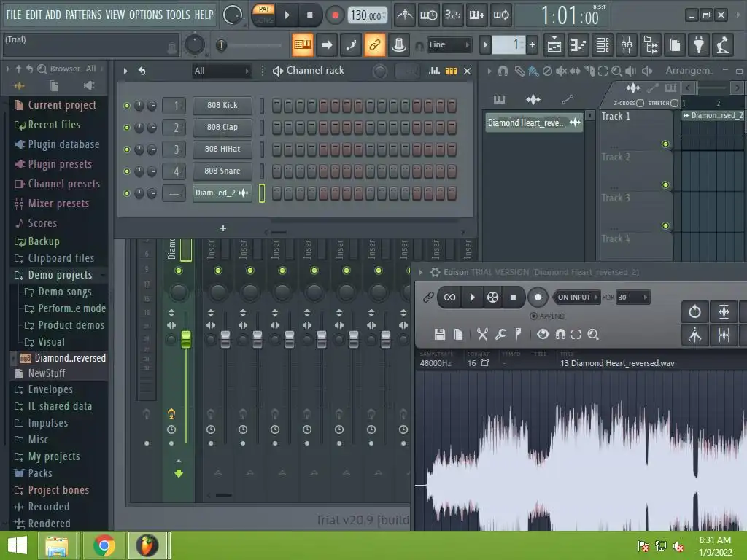Click the stamp tool icon
The image size is (747, 560).
(x=399, y=44)
